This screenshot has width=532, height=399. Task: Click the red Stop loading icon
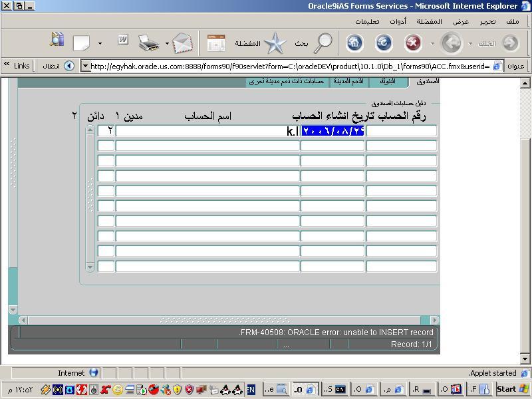(413, 43)
